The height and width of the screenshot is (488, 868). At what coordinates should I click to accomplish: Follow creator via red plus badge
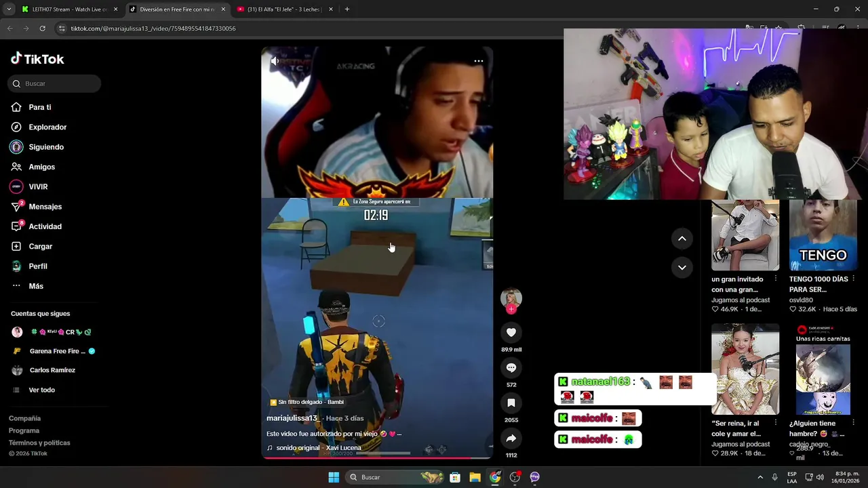[511, 309]
